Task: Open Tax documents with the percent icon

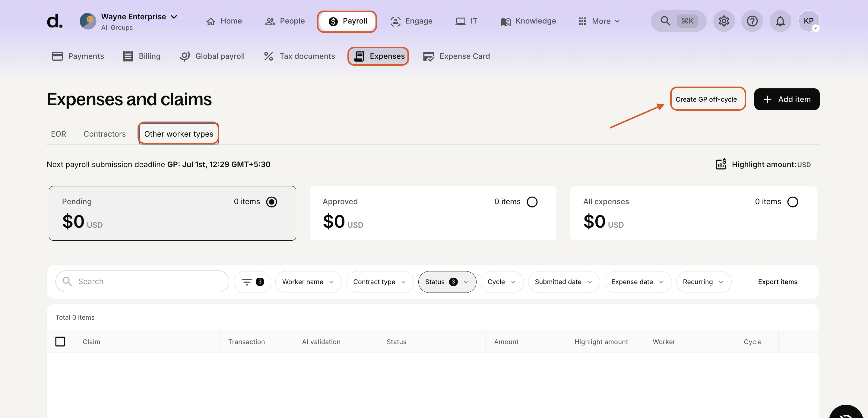Action: [x=268, y=56]
